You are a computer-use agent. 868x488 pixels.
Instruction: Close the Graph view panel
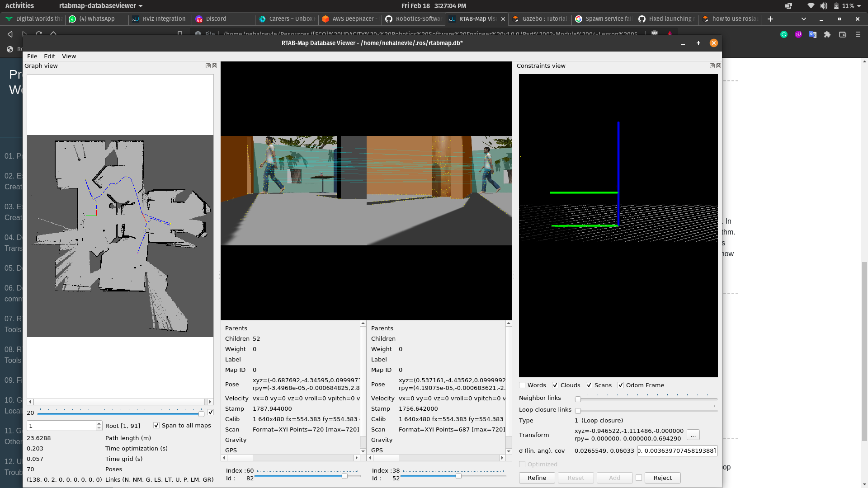pyautogui.click(x=215, y=66)
